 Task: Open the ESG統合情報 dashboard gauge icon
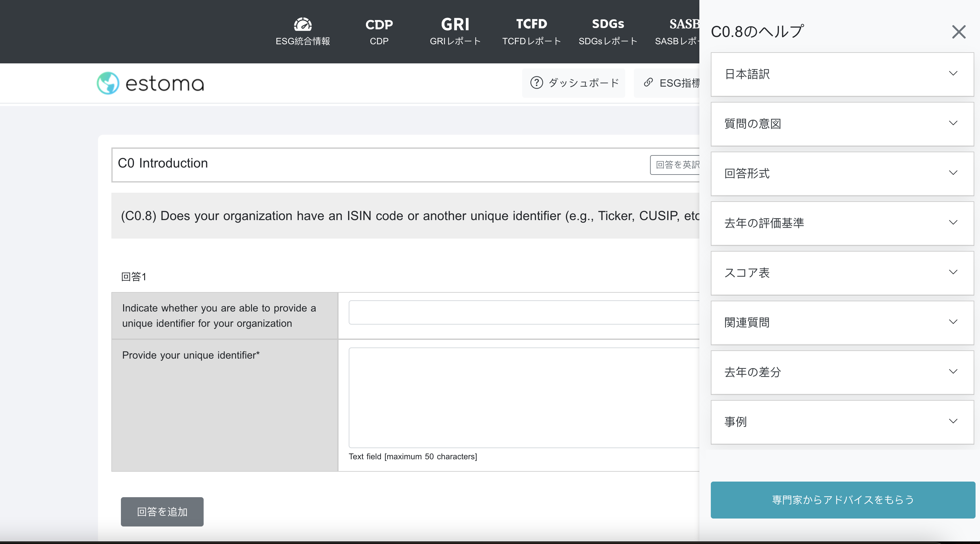303,24
